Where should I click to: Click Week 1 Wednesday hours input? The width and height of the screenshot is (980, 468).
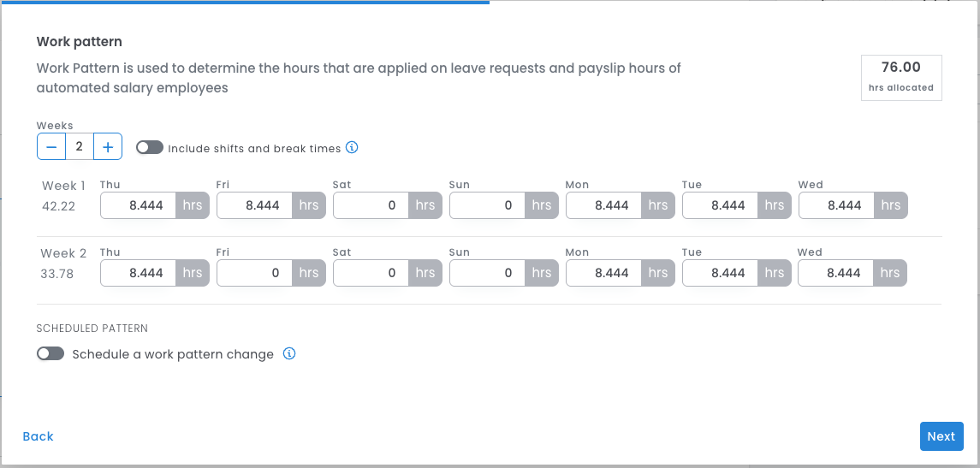(x=837, y=205)
